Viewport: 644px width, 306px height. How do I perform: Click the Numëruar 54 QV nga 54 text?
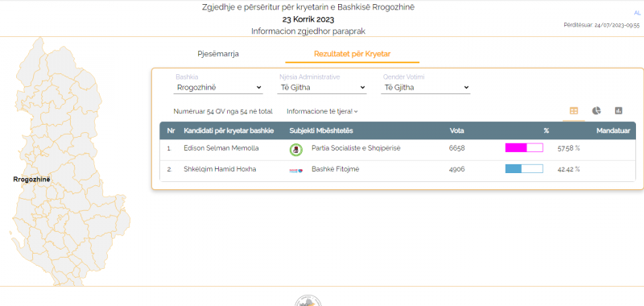[223, 111]
